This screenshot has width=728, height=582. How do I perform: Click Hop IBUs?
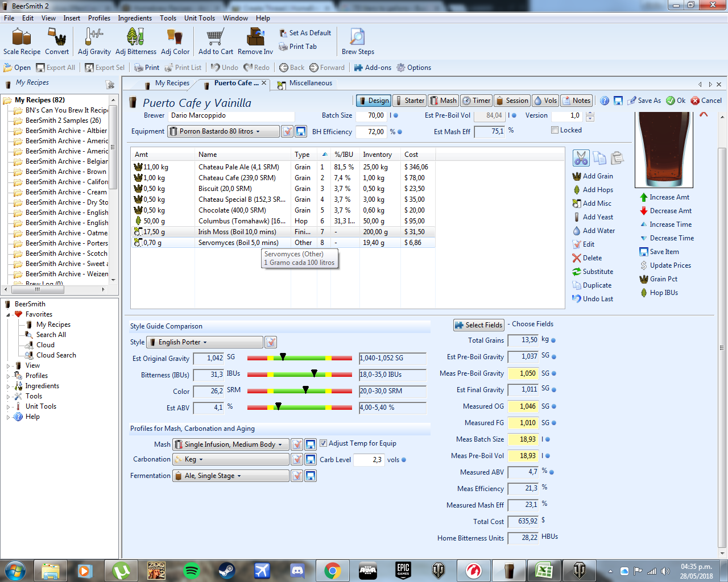659,293
